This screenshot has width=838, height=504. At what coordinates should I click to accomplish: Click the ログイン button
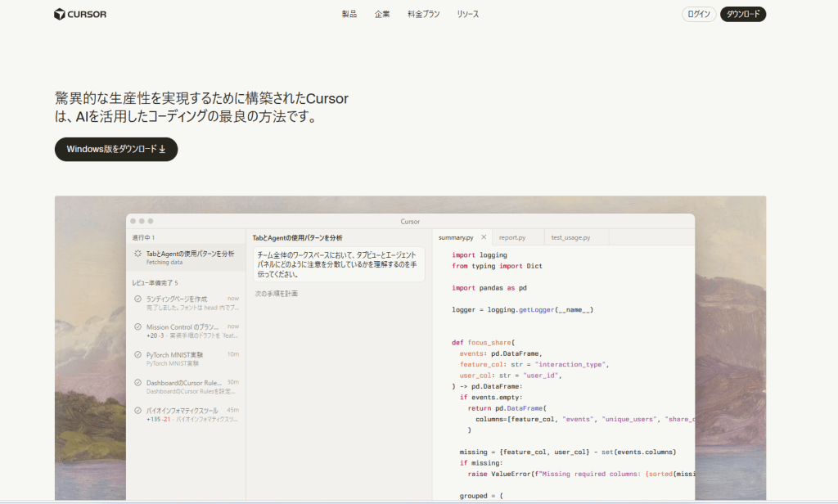[x=698, y=14]
